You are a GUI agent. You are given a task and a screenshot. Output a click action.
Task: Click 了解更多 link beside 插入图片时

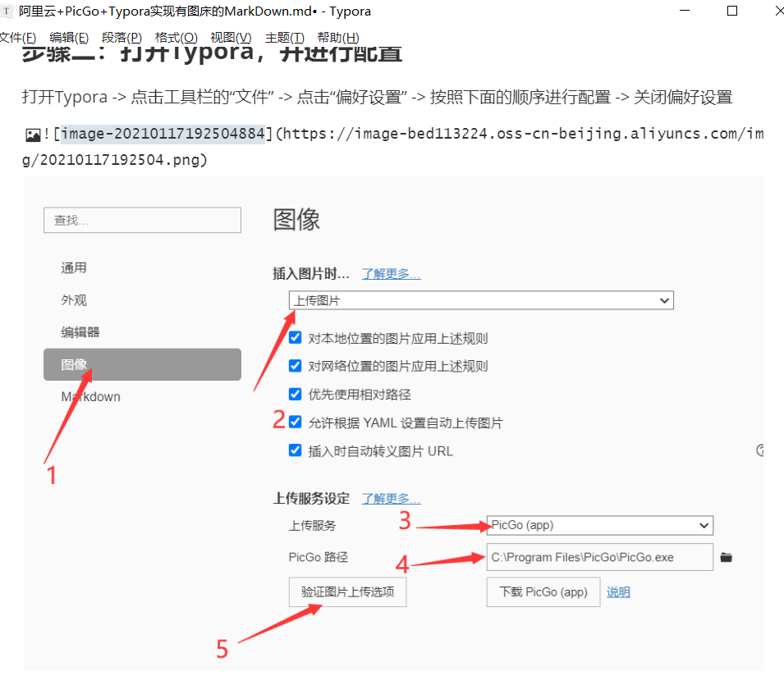point(391,274)
